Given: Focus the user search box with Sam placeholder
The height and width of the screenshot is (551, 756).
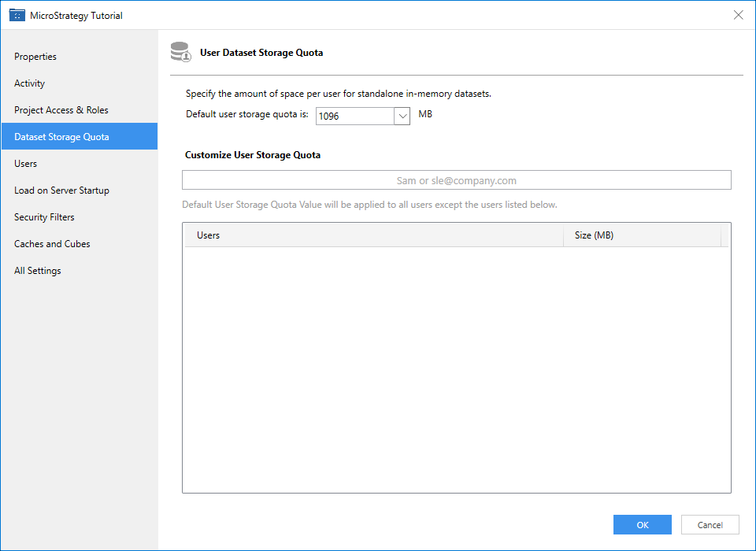Looking at the screenshot, I should point(456,180).
